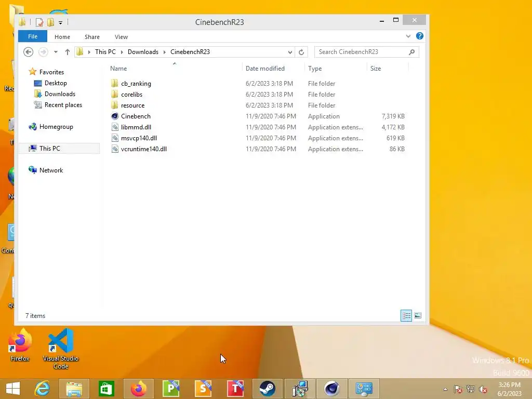Show hidden system tray icons
This screenshot has height=399, width=532.
(x=445, y=389)
